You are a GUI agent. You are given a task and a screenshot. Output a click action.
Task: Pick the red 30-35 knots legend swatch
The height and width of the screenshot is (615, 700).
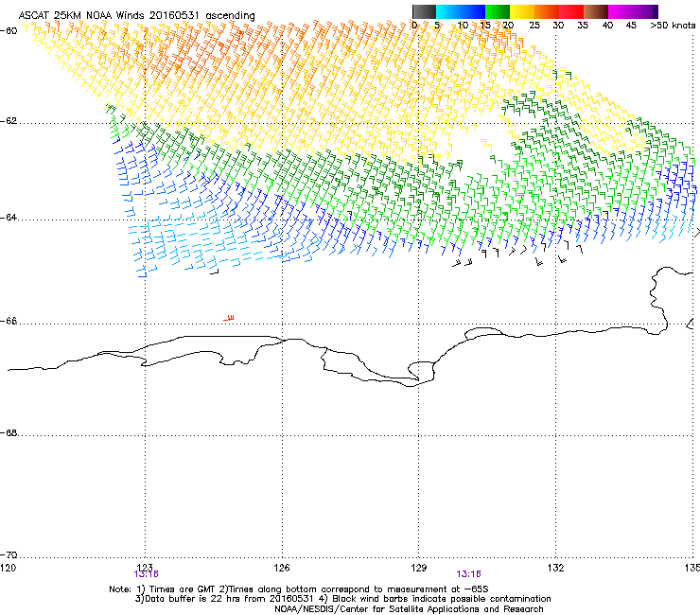(571, 11)
